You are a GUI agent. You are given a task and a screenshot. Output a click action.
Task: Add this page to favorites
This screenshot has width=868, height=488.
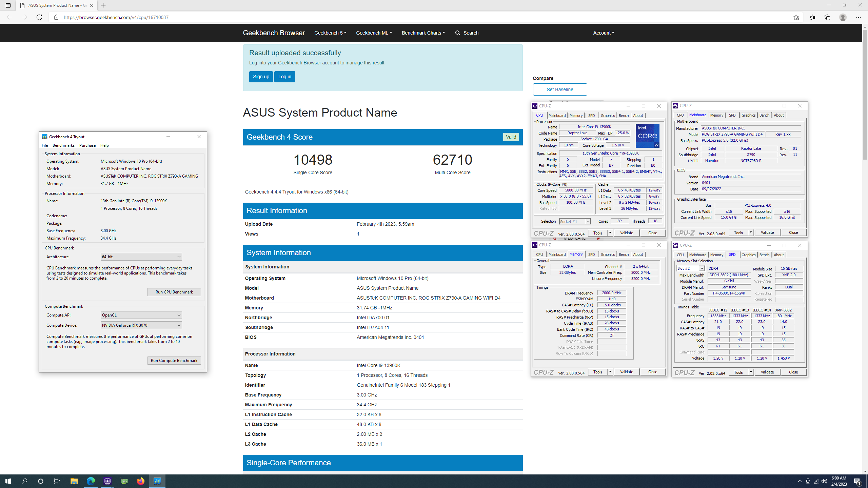click(796, 17)
